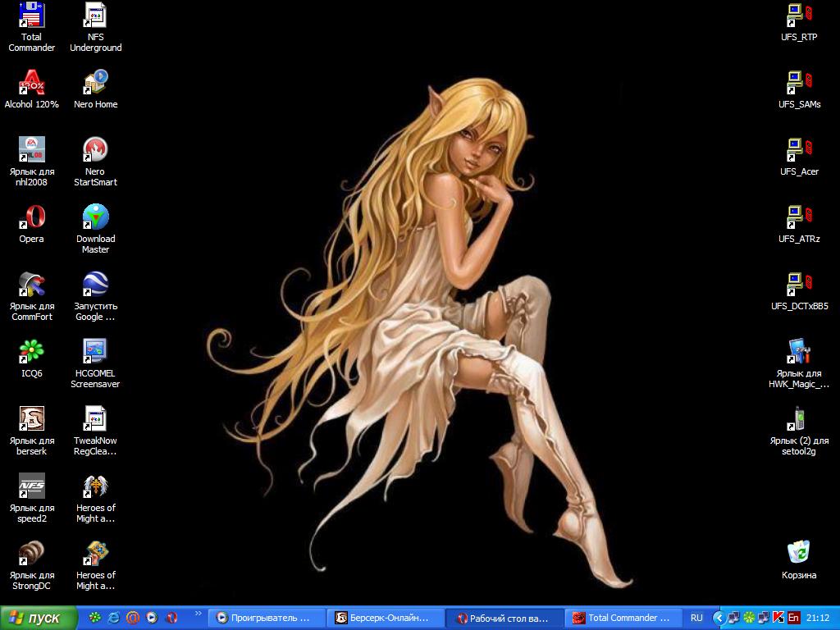840x630 pixels.
Task: Expand hidden system tray icons arrow
Action: click(x=720, y=618)
